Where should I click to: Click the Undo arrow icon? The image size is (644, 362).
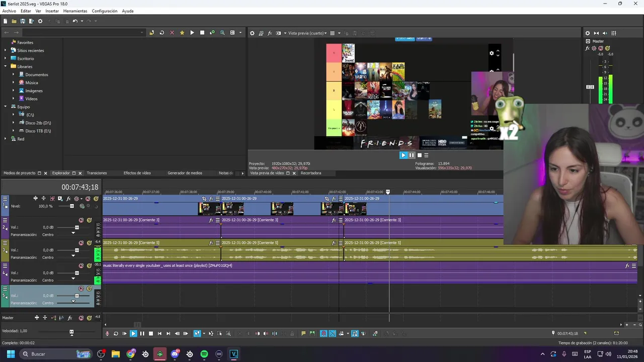click(x=74, y=21)
